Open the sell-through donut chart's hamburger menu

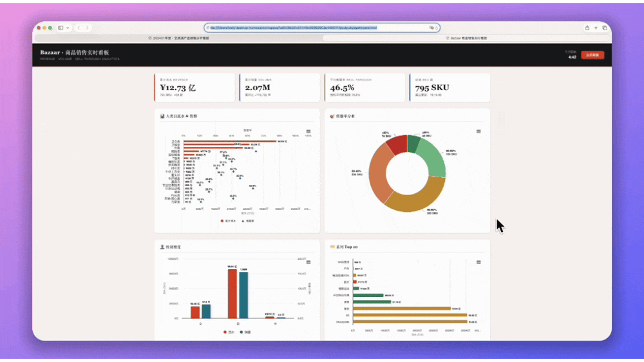coord(478,131)
